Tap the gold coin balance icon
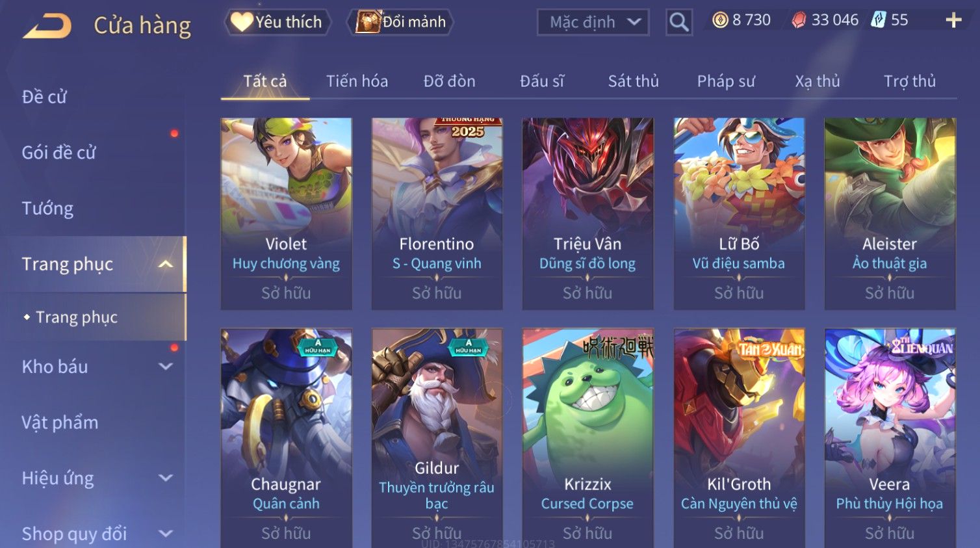980x548 pixels. point(720,20)
